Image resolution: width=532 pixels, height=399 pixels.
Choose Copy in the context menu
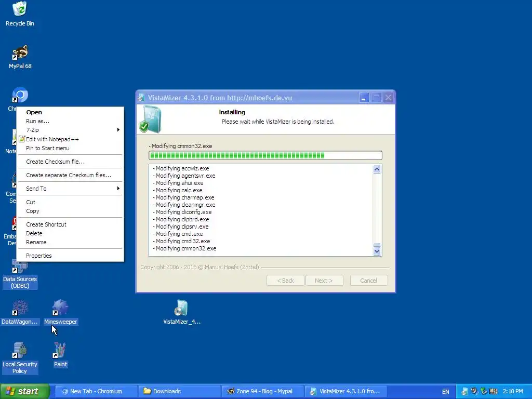coord(70,211)
